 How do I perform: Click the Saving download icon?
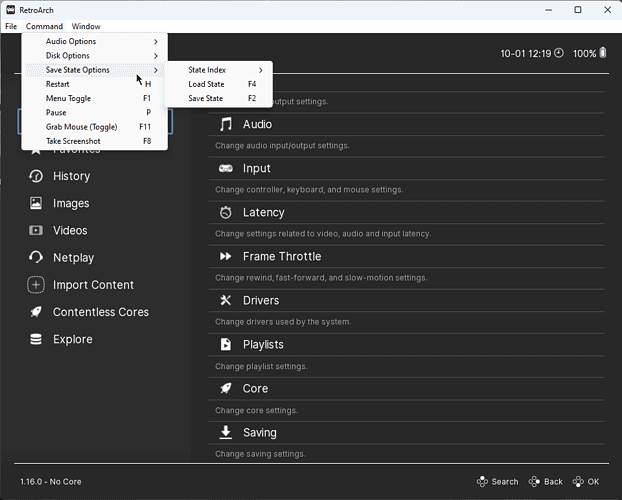coord(226,432)
